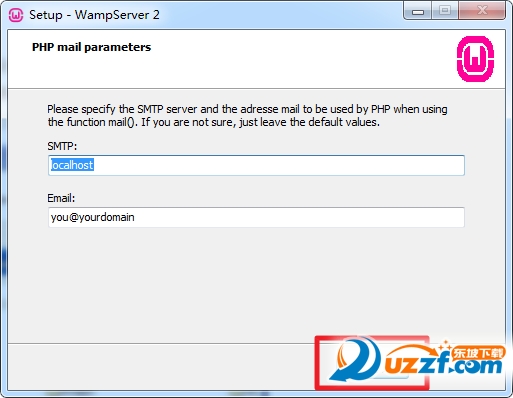Click the SMTP and mail() instruction paragraph

(247, 116)
